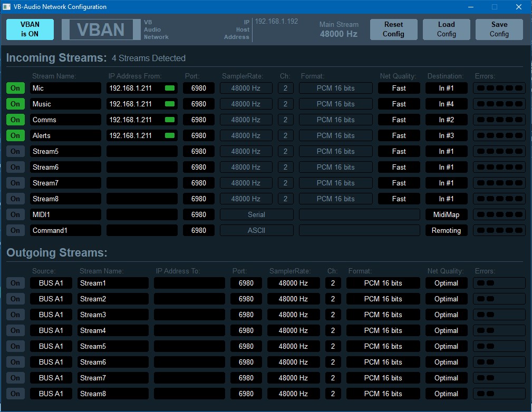Enable the Stream5 incoming stream
The height and width of the screenshot is (412, 532).
15,151
